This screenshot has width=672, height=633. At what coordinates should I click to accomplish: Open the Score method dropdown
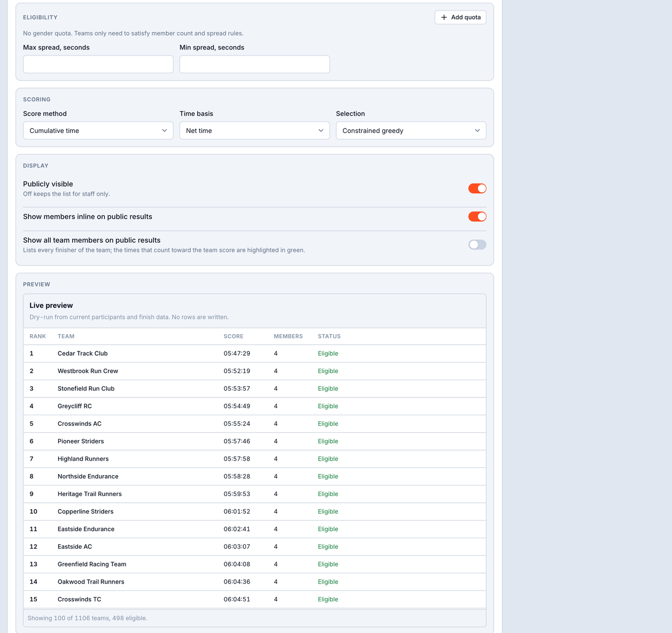(98, 131)
